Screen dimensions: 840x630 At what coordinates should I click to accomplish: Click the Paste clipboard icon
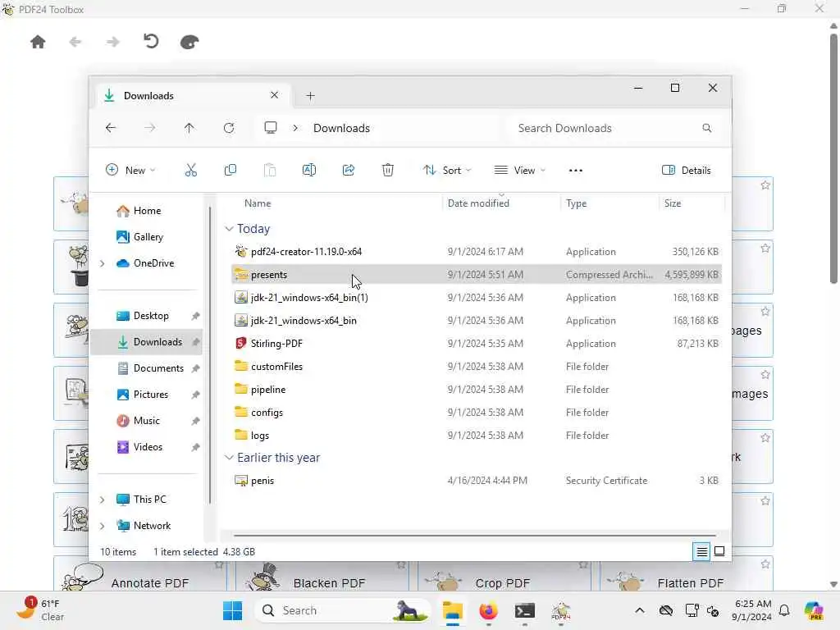(270, 171)
